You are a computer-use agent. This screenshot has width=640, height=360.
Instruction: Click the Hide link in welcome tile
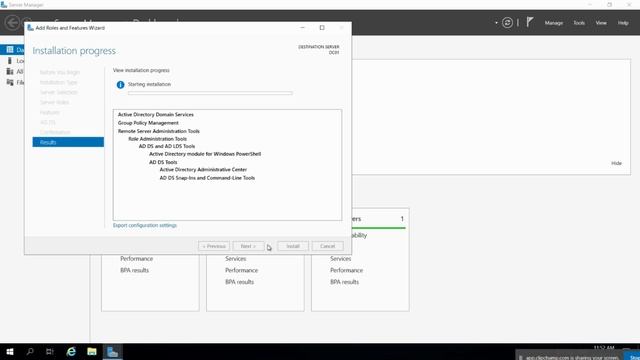616,163
